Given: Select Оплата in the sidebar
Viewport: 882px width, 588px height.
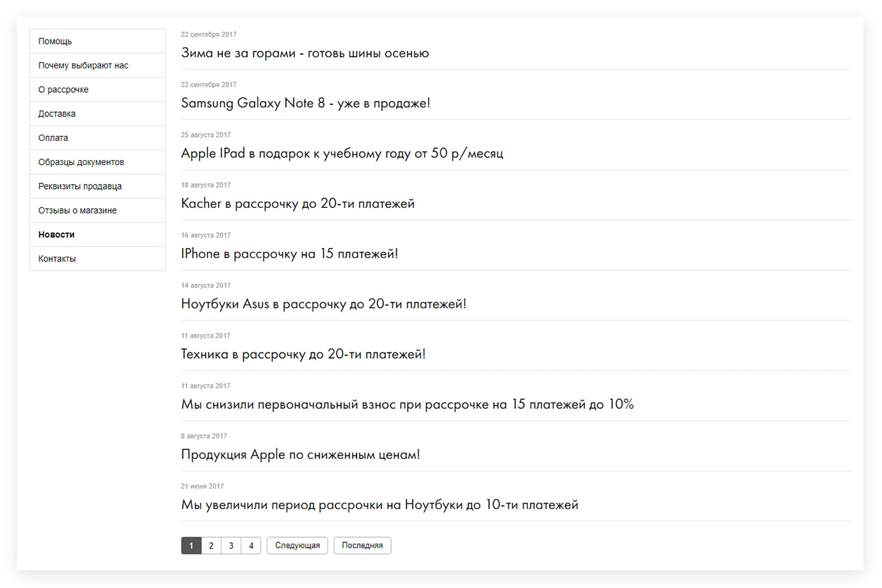Looking at the screenshot, I should pos(97,137).
